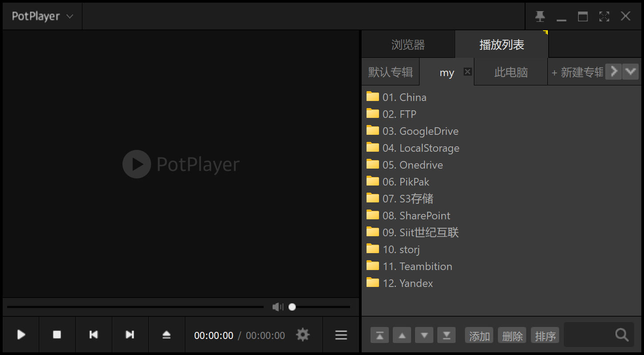Move selected item to the top
Image resolution: width=644 pixels, height=355 pixels.
[x=379, y=335]
